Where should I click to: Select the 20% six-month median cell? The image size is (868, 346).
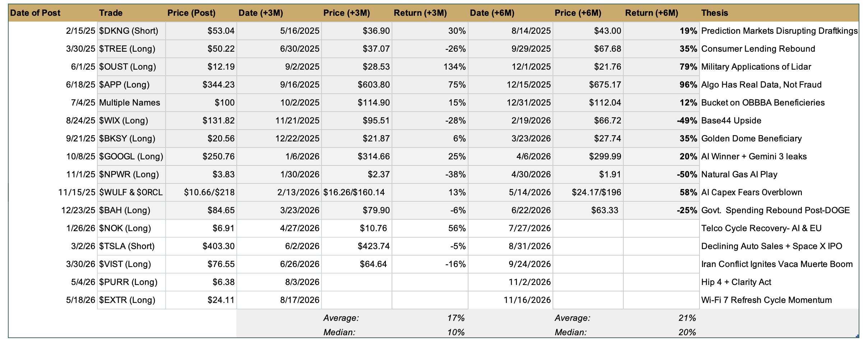(x=661, y=332)
